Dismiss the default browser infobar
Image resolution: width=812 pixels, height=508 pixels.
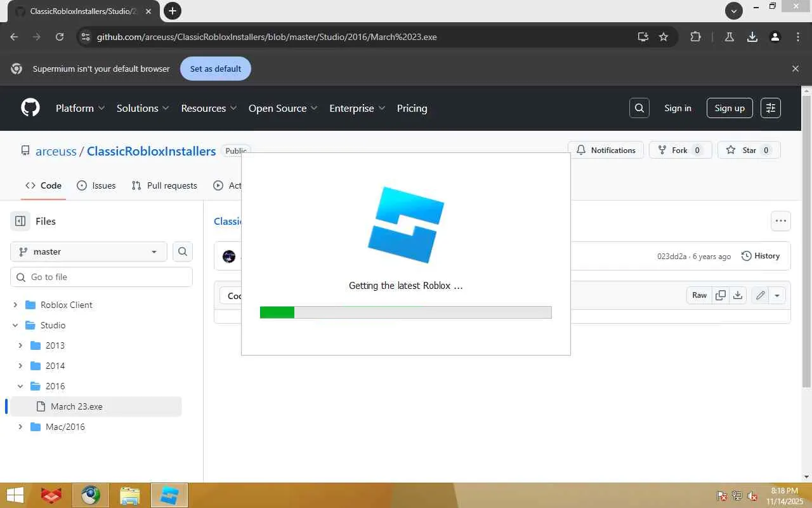click(796, 69)
